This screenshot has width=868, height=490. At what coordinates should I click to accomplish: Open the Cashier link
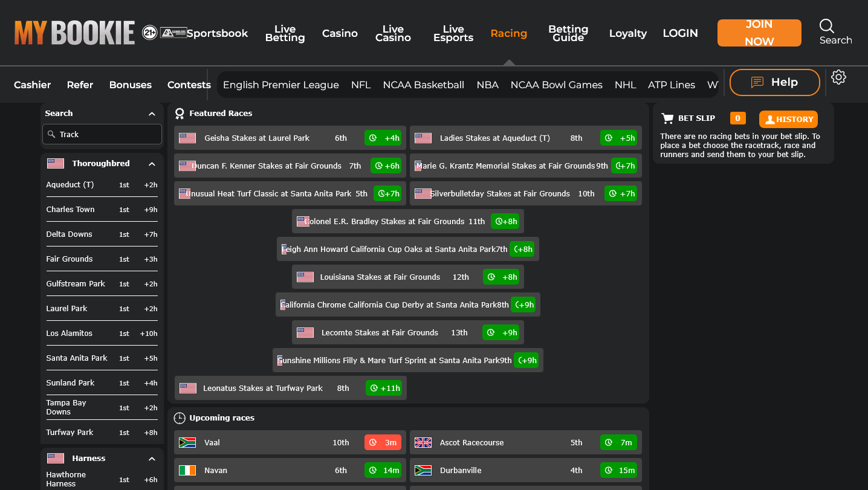point(33,85)
